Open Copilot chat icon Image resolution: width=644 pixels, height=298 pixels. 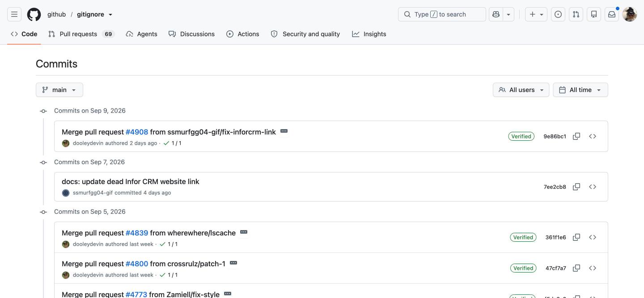coord(496,14)
